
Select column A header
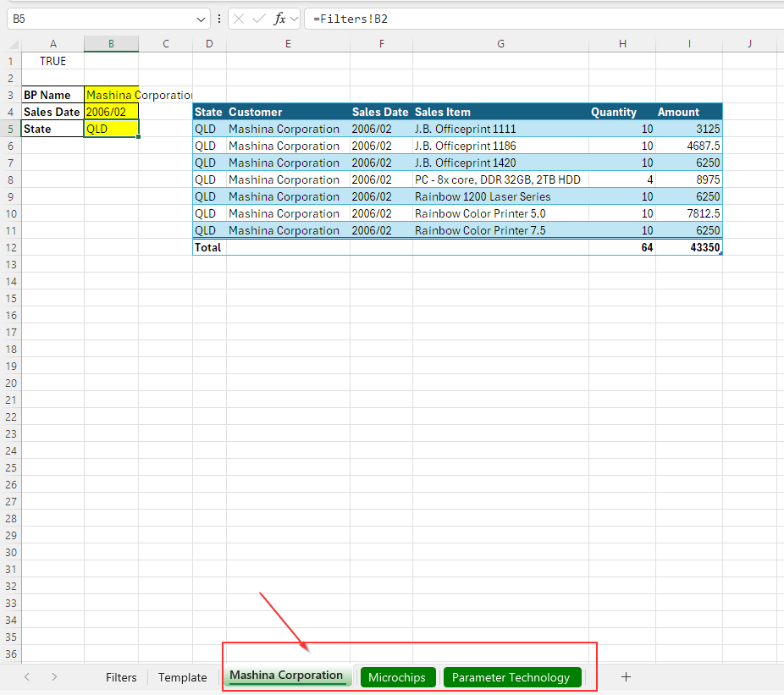tap(53, 44)
